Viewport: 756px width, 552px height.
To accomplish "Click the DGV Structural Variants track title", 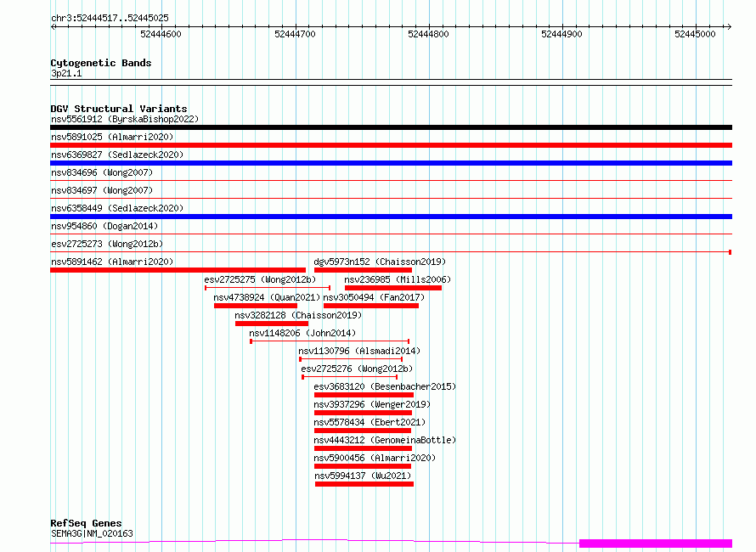I will click(119, 109).
